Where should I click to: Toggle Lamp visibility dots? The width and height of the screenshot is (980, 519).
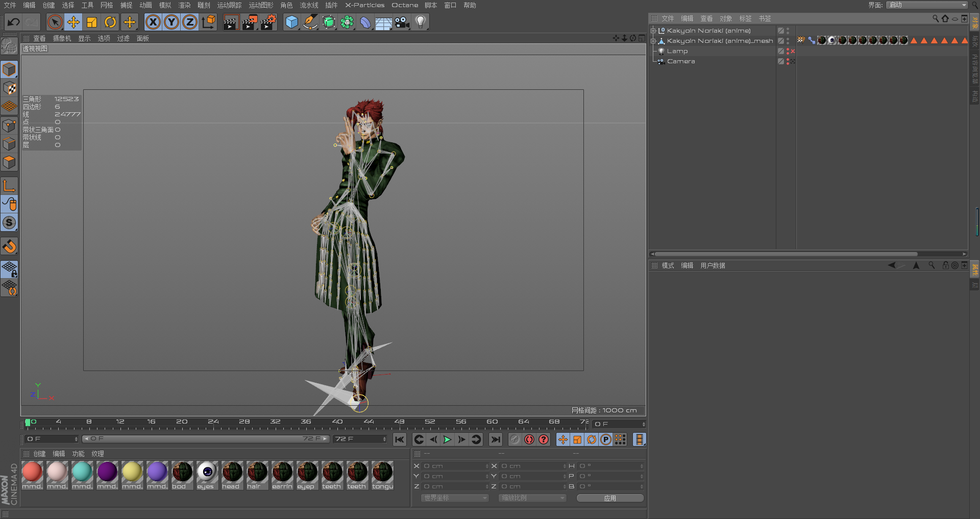[x=788, y=51]
